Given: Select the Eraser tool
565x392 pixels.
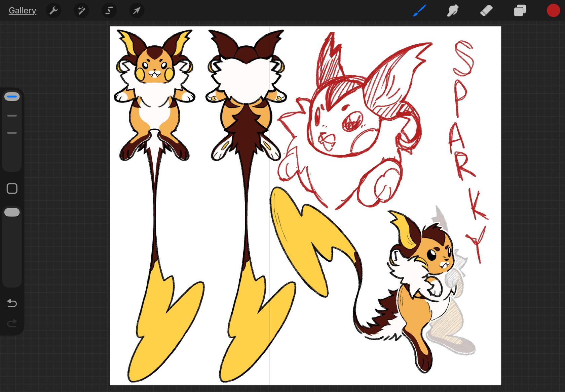Looking at the screenshot, I should (x=486, y=11).
